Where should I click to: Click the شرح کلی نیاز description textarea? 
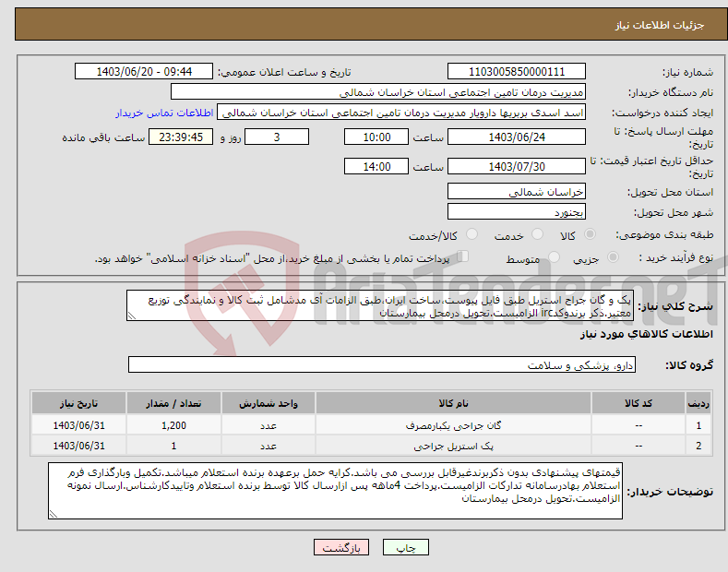380,306
